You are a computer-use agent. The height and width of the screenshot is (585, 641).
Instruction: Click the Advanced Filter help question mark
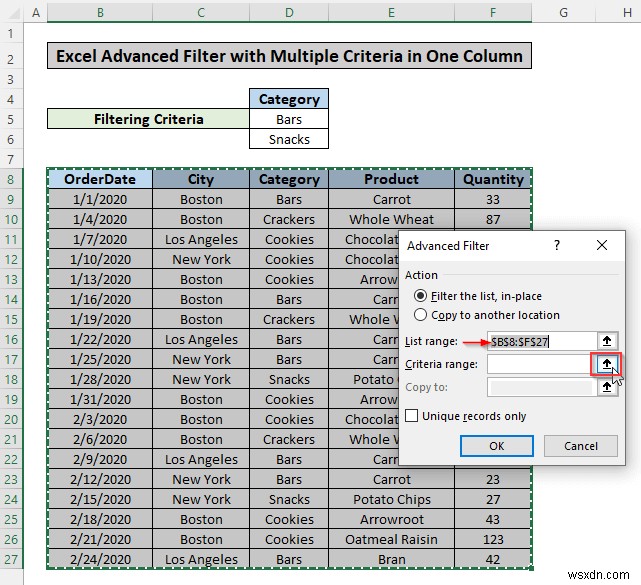[x=557, y=245]
